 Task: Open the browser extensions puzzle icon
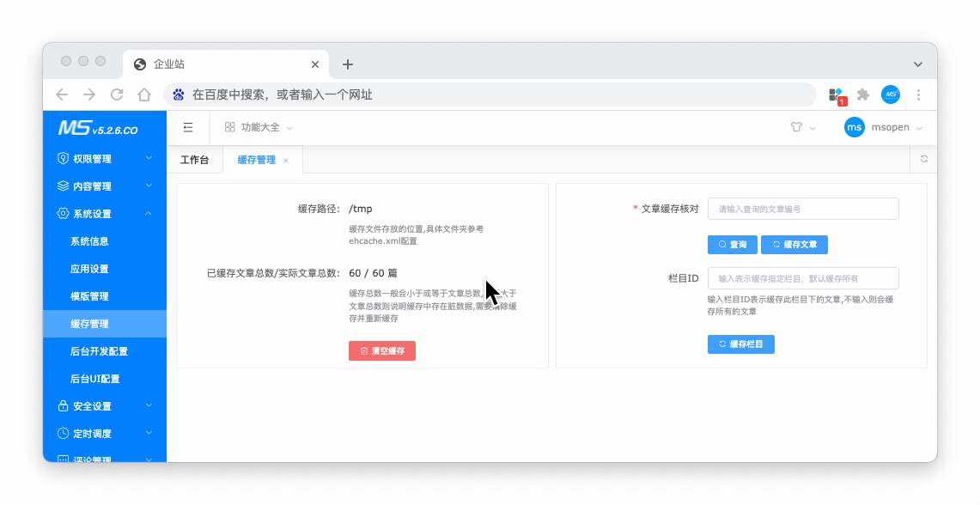[x=863, y=94]
